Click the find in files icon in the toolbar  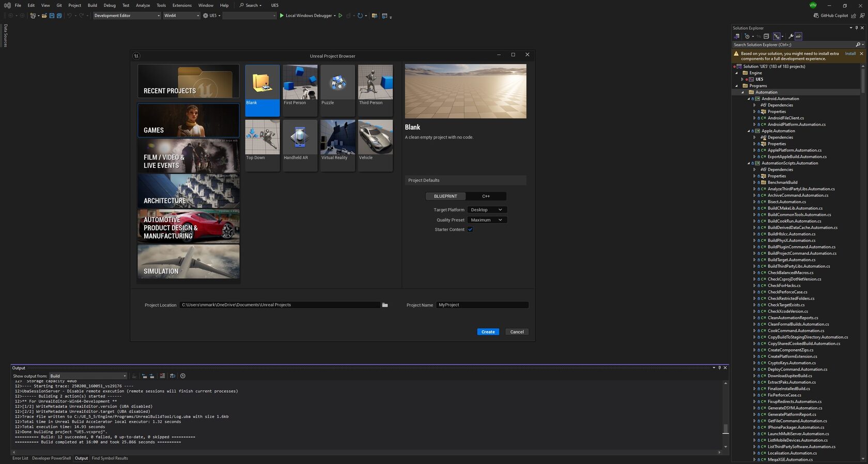click(375, 16)
